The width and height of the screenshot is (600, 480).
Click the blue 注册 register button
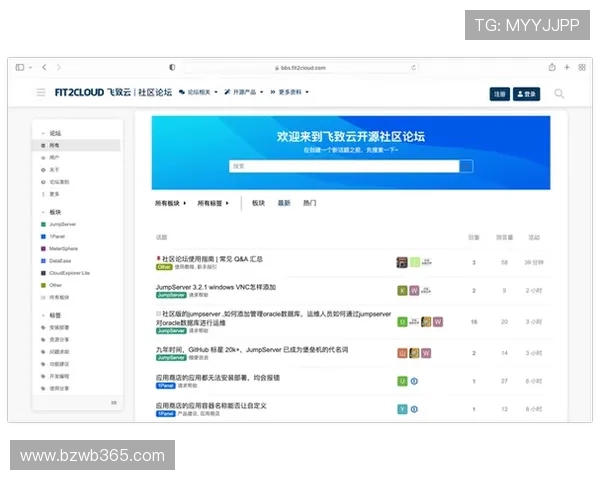pyautogui.click(x=499, y=94)
